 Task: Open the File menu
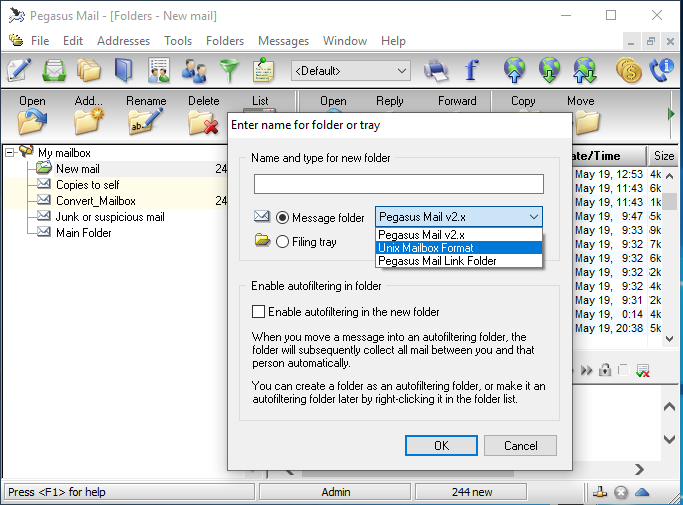tap(40, 41)
